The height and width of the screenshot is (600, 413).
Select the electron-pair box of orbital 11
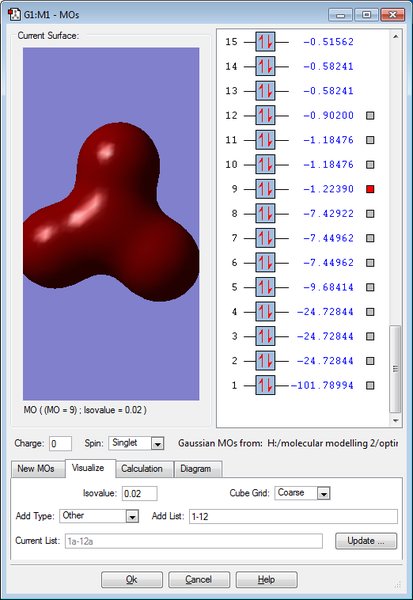tap(265, 140)
